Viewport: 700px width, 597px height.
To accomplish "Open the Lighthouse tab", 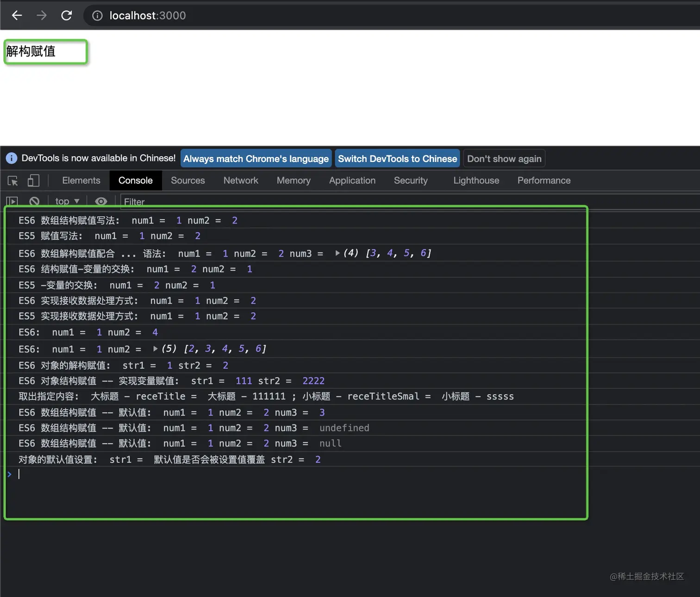I will tap(476, 180).
